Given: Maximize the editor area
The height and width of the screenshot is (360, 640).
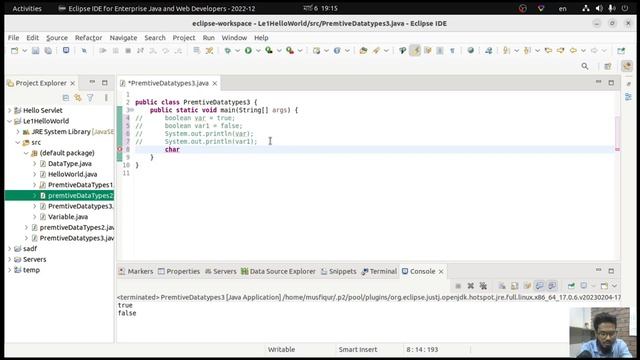Looking at the screenshot, I should [x=611, y=82].
